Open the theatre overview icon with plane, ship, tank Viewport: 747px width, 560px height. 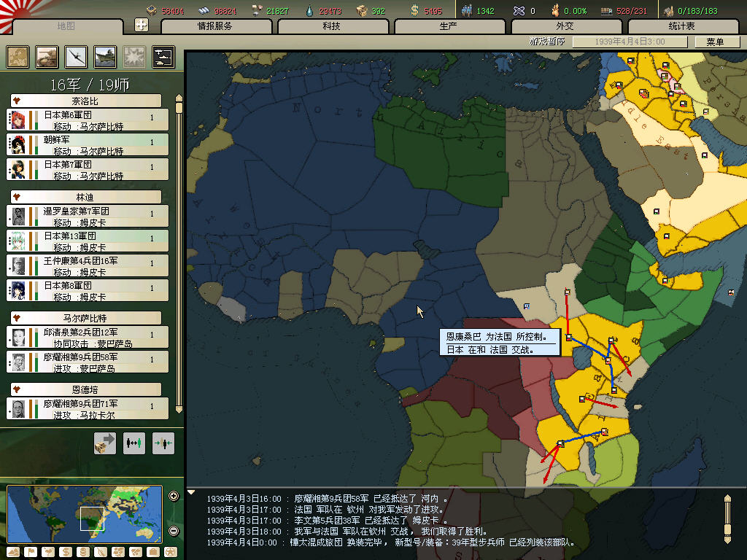pos(163,57)
